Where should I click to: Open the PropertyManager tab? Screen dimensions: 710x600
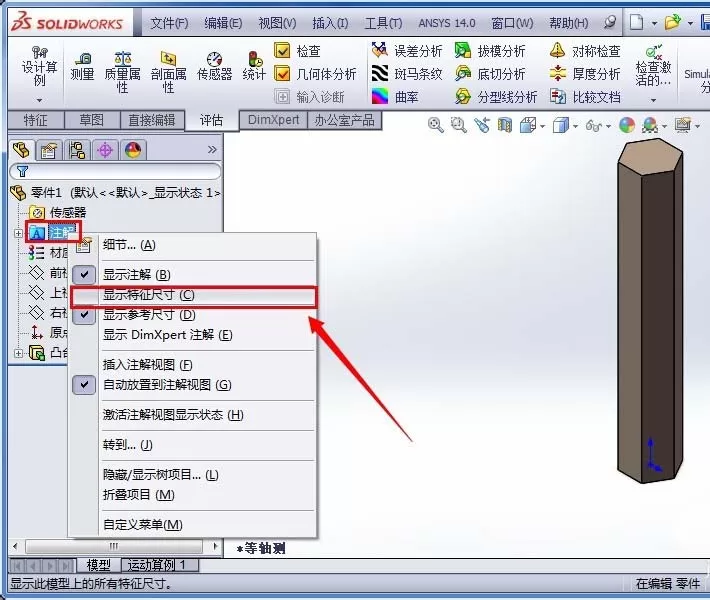pos(49,150)
